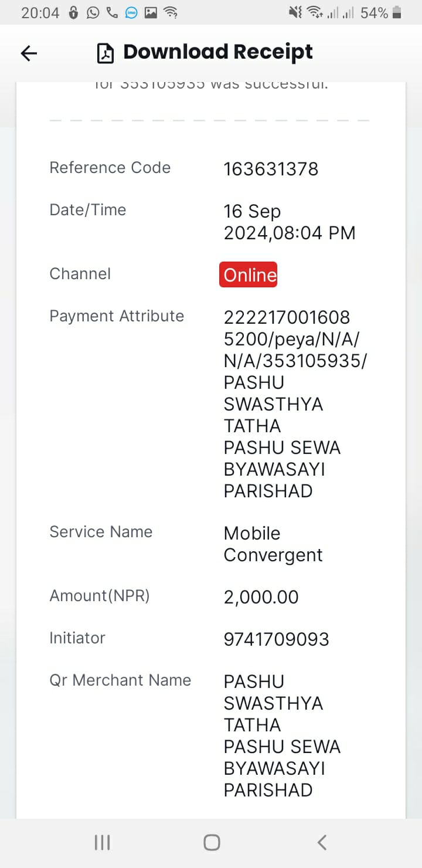Tap the imo notification icon in status bar

(x=131, y=12)
